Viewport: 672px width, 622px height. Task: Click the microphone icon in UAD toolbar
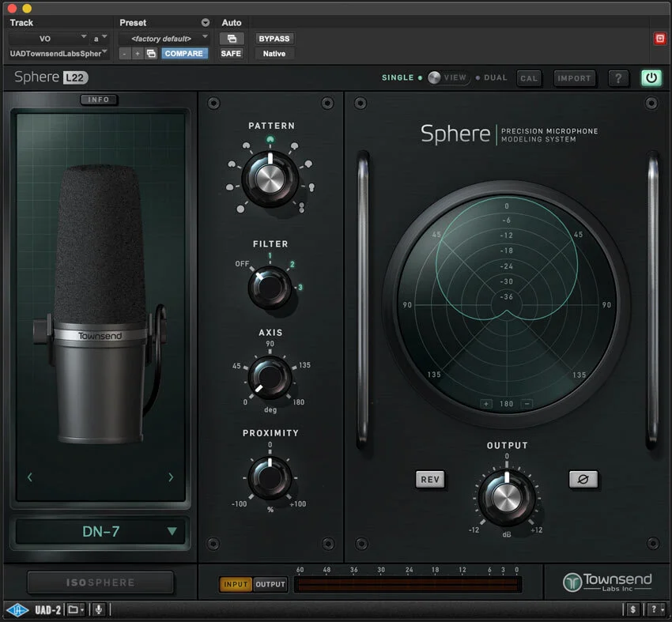click(99, 609)
